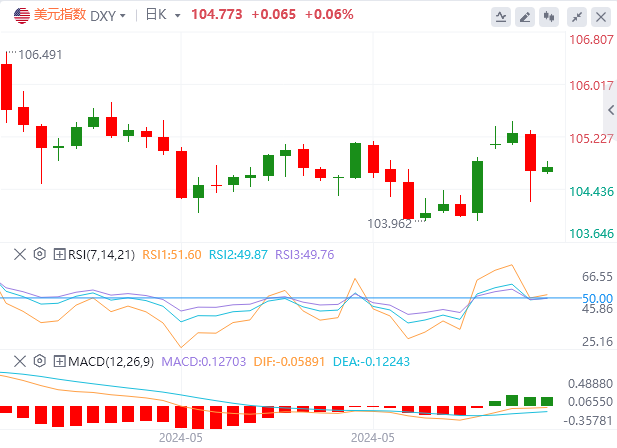Switch chart type via candlestick icon
This screenshot has width=617, height=448.
click(x=549, y=17)
